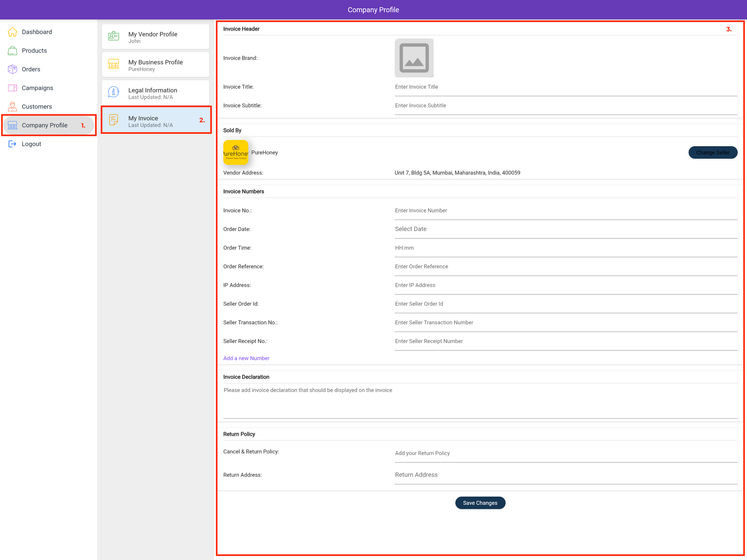Click the Products shopping bag icon

pyautogui.click(x=12, y=51)
